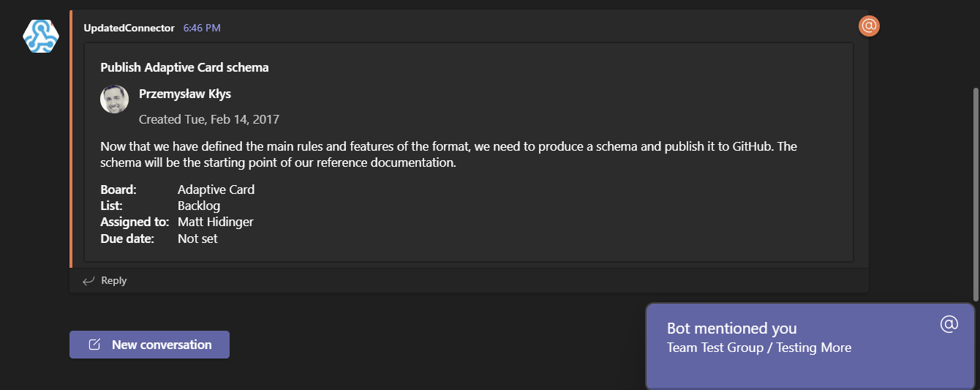Image resolution: width=980 pixels, height=390 pixels.
Task: Select the card title Publish Adaptive Card schema
Action: point(184,67)
